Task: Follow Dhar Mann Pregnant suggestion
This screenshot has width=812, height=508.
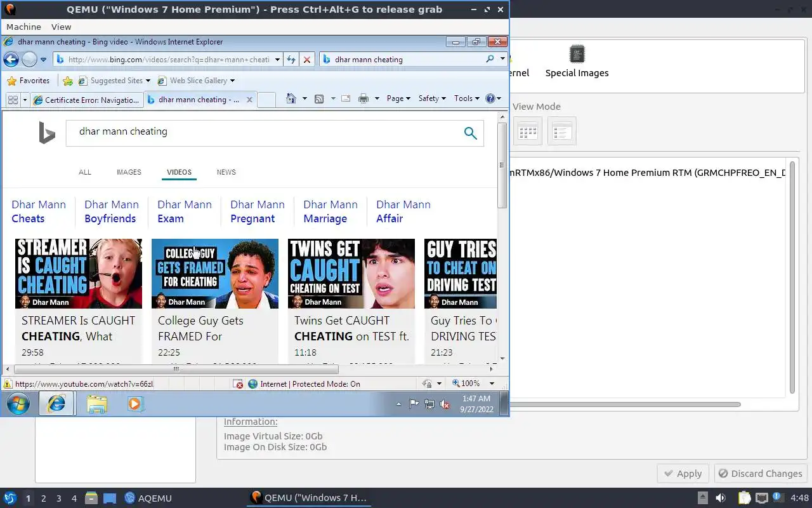Action: pos(258,211)
